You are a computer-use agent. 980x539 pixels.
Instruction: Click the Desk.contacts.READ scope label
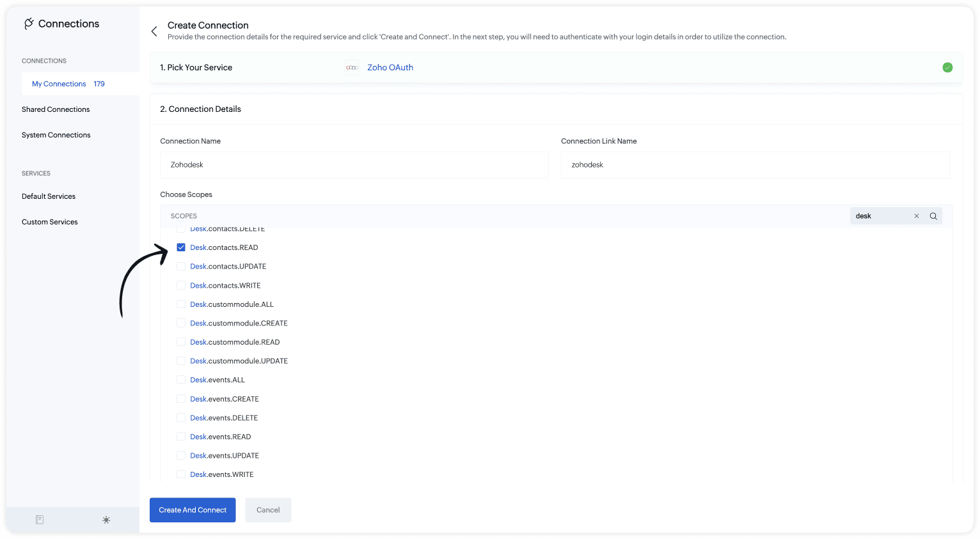pos(224,247)
